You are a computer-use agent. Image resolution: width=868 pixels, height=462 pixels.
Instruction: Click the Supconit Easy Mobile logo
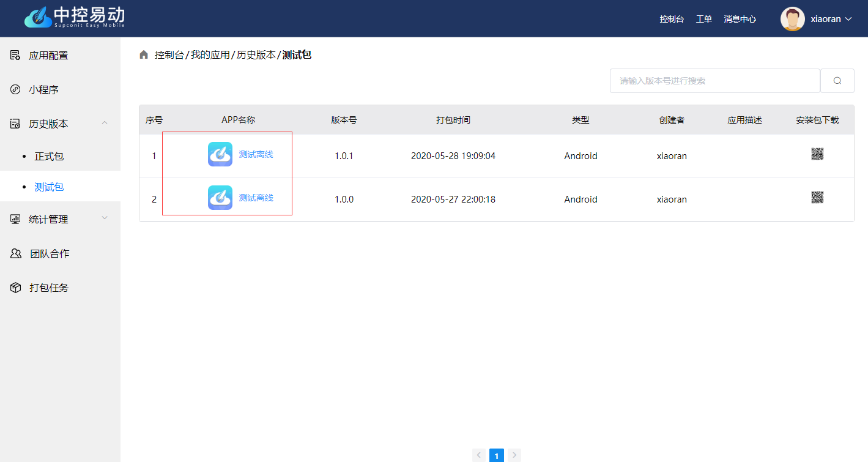tap(74, 18)
